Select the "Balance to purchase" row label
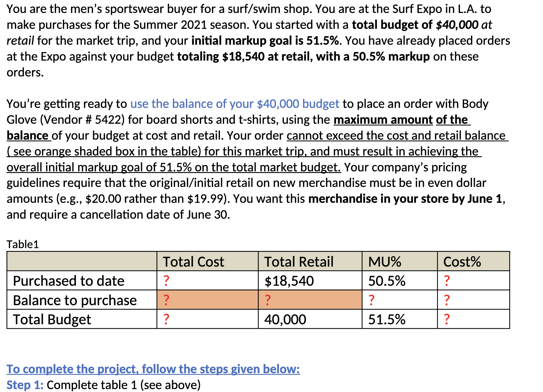The height and width of the screenshot is (392, 543). (x=75, y=300)
